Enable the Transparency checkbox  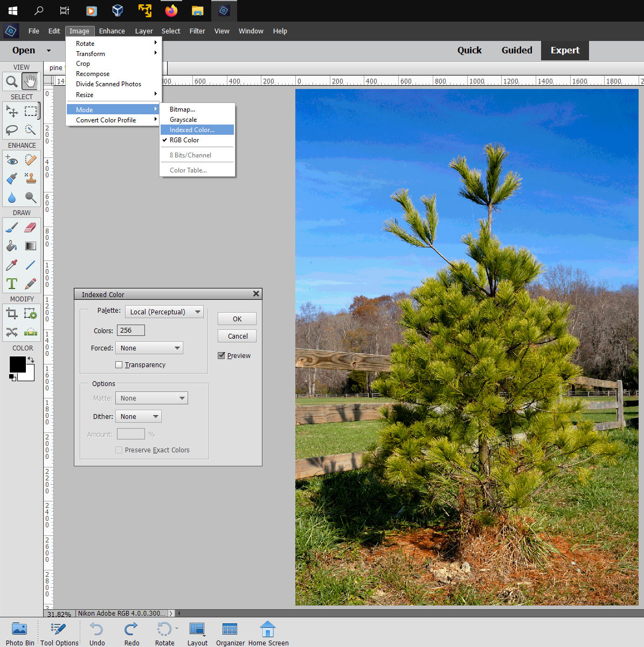pos(119,364)
